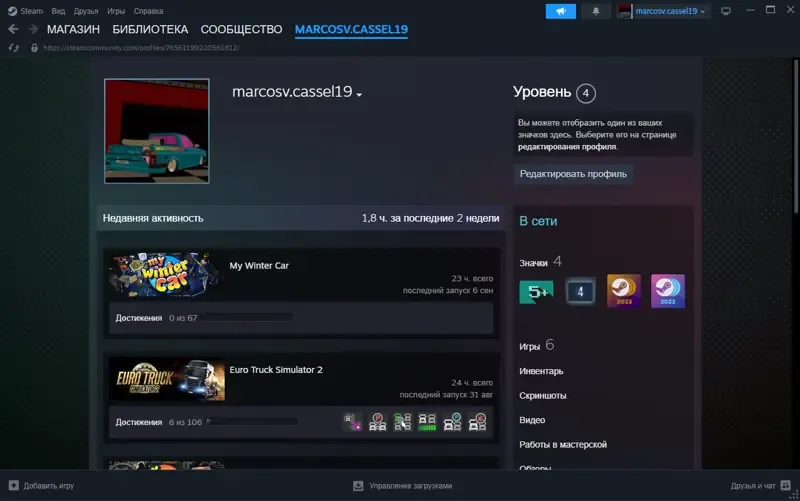
Task: Expand the marcosv.cassel19 profile name dropdown
Action: [360, 94]
